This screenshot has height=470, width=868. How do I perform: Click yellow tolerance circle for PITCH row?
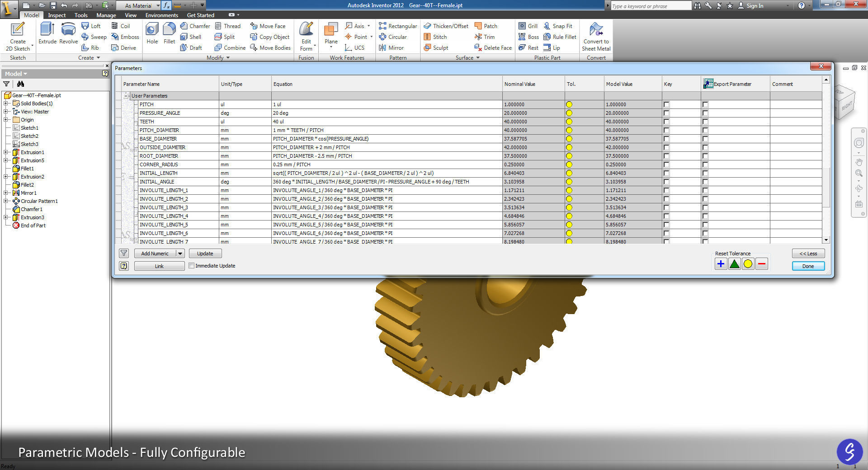click(569, 104)
